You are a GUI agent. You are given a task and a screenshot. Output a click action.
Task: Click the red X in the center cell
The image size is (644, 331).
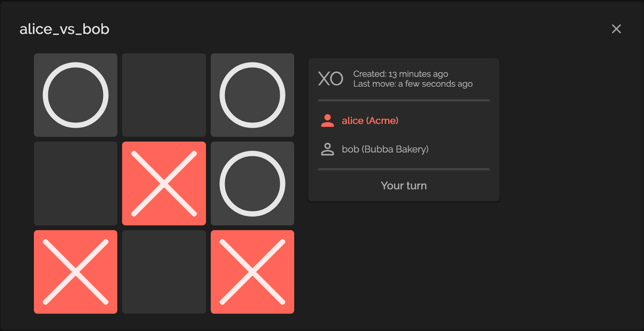click(164, 184)
